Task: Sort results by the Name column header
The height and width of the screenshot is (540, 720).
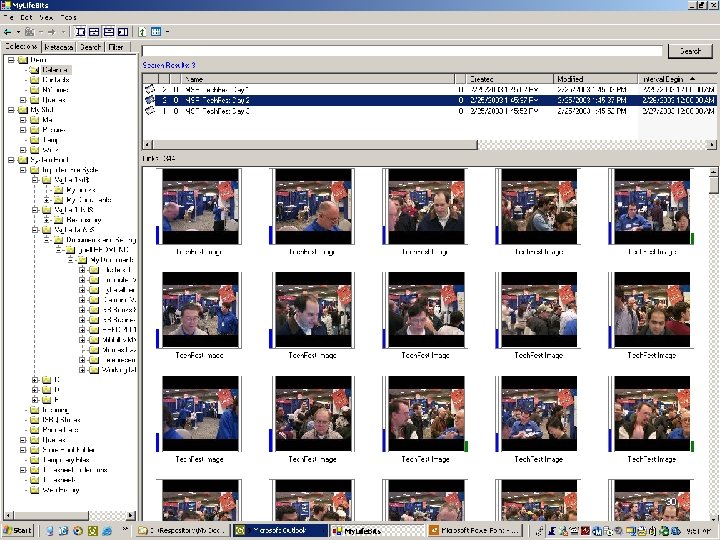Action: coord(318,79)
